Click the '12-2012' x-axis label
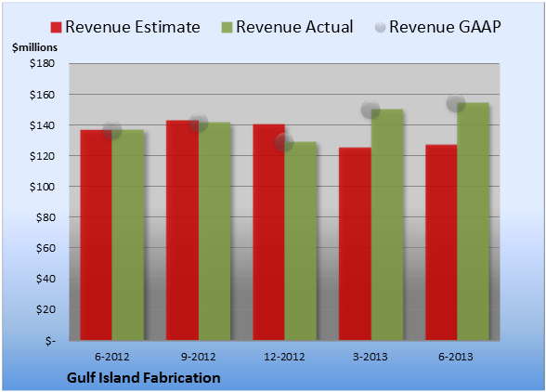The height and width of the screenshot is (392, 546). click(284, 357)
